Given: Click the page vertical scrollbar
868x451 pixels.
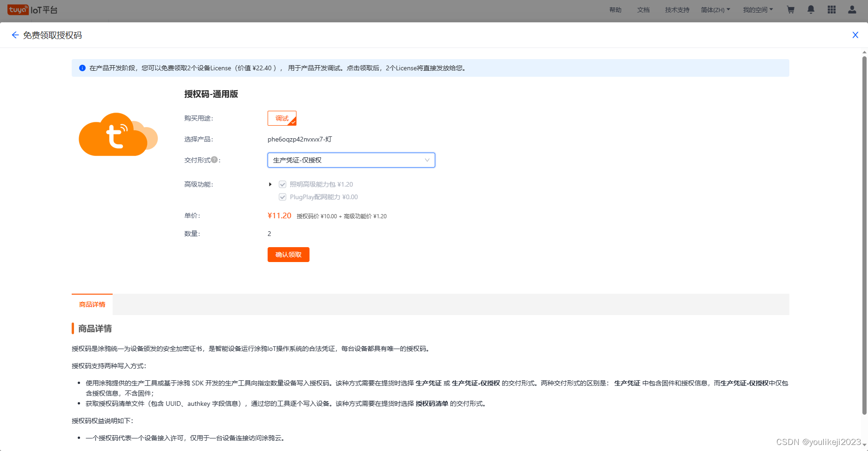Looking at the screenshot, I should click(864, 235).
